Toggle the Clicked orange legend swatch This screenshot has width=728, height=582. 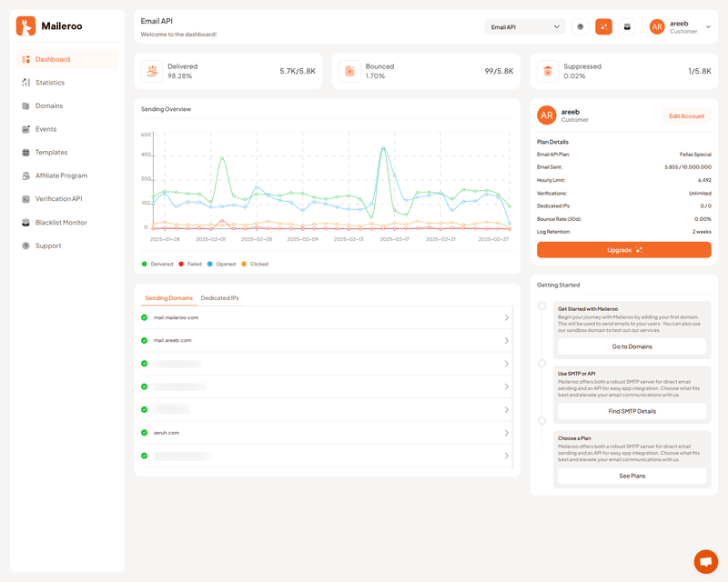(x=244, y=264)
